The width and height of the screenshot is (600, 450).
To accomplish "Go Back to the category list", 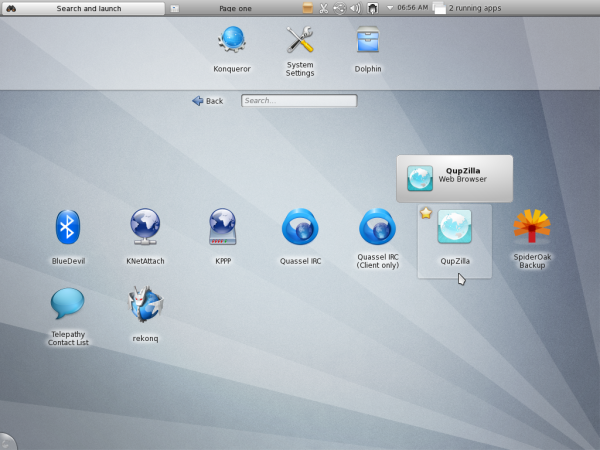I will point(207,101).
